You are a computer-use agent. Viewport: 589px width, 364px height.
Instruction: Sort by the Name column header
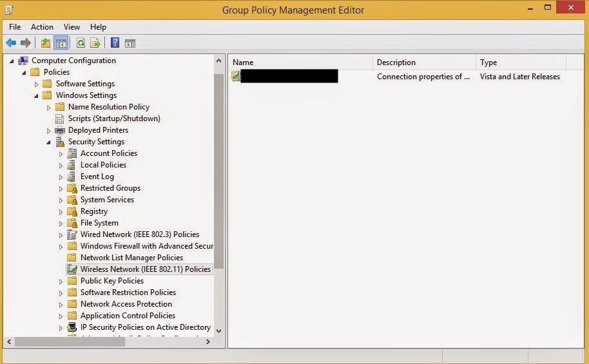[301, 62]
